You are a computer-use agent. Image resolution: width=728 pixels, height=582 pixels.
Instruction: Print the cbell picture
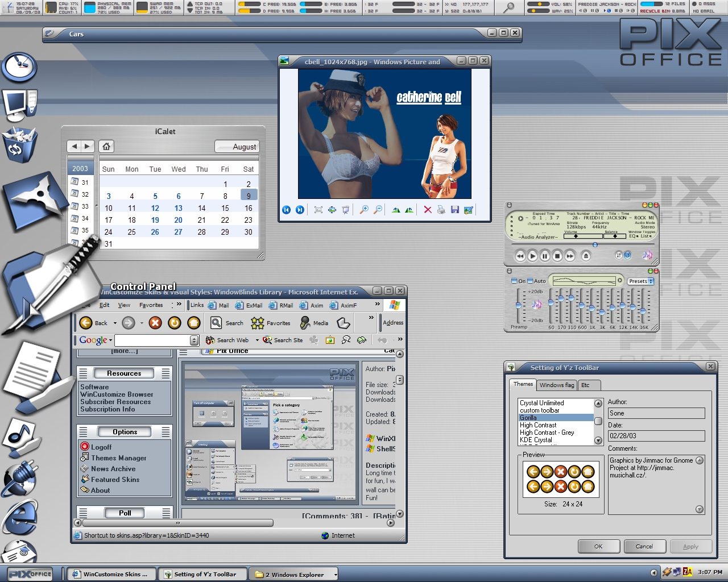click(441, 210)
